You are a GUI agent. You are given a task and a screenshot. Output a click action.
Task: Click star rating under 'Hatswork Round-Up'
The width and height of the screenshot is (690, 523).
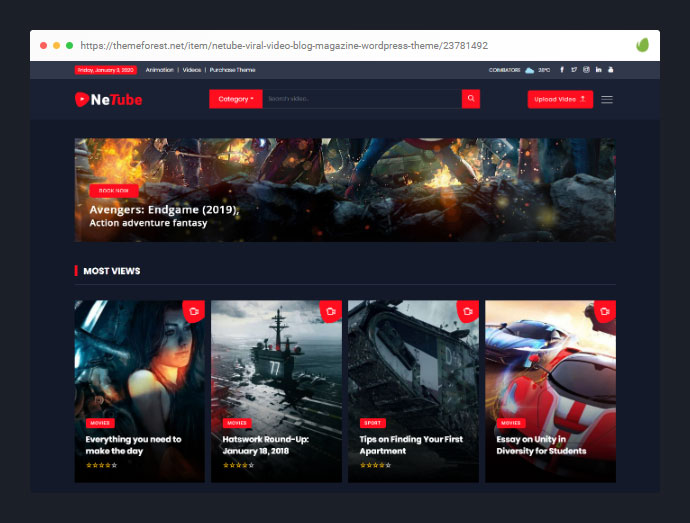[239, 465]
